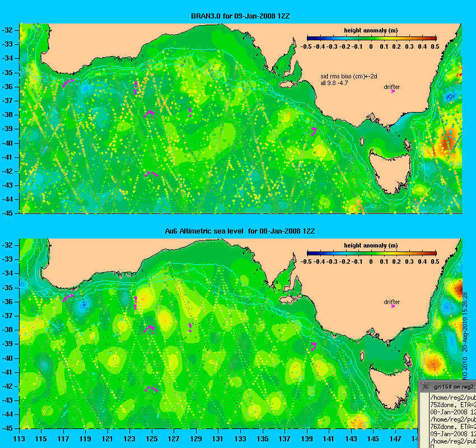This screenshot has height=448, width=476.
Task: Click the 'drifter' label in the bottom plot
Action: click(391, 302)
